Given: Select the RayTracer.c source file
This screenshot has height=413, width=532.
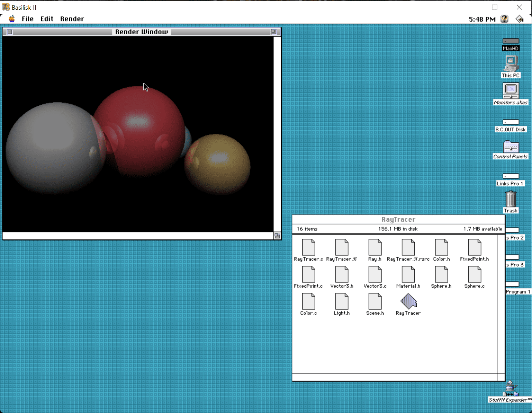Looking at the screenshot, I should tap(308, 247).
